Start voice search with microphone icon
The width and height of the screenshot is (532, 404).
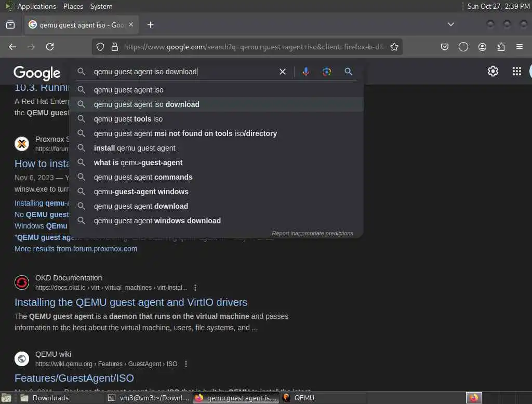click(x=305, y=72)
